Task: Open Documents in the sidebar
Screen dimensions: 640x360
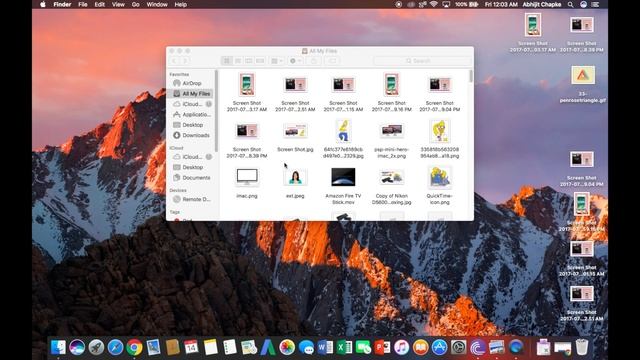Action: pyautogui.click(x=191, y=178)
